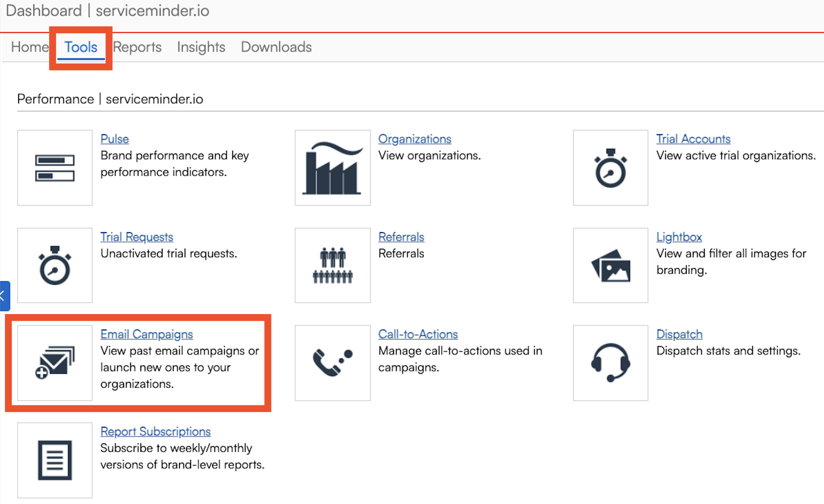The width and height of the screenshot is (824, 504).
Task: Click the Trial Accounts stopwatch icon
Action: [610, 168]
